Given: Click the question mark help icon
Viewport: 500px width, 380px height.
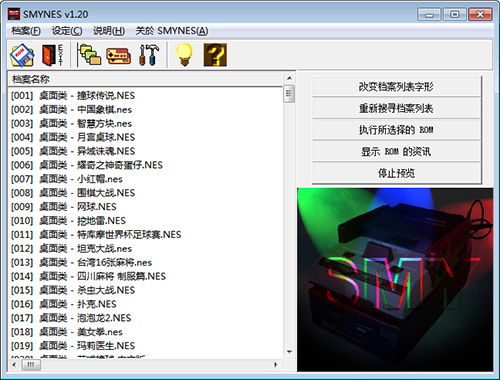Looking at the screenshot, I should 215,55.
